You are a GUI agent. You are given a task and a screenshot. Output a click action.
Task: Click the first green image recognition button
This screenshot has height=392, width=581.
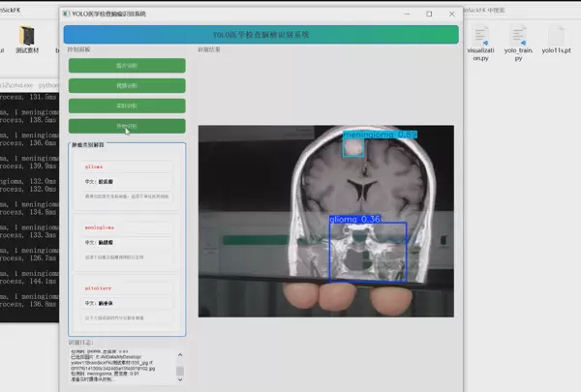click(127, 66)
